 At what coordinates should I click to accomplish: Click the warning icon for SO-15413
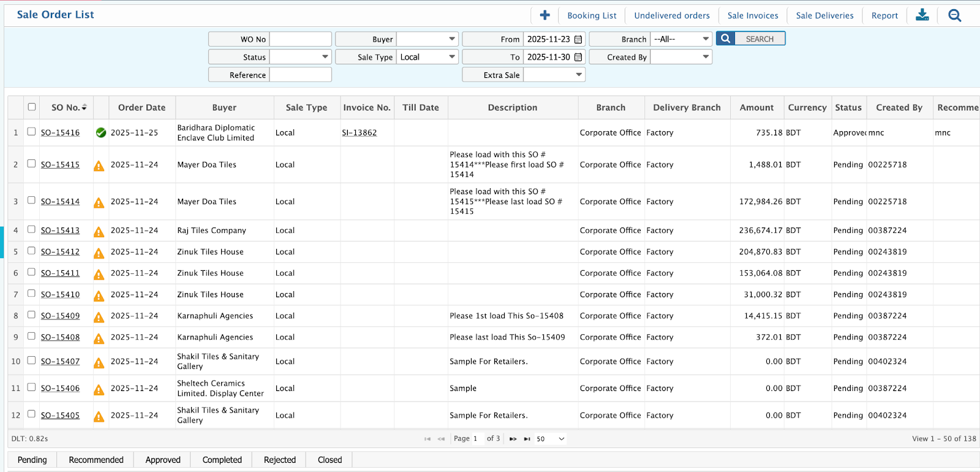click(99, 232)
